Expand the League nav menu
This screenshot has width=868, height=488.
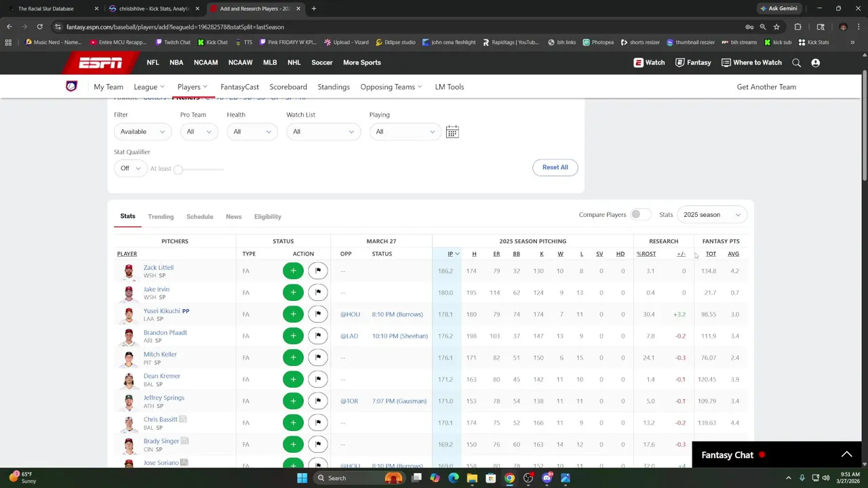(x=149, y=87)
